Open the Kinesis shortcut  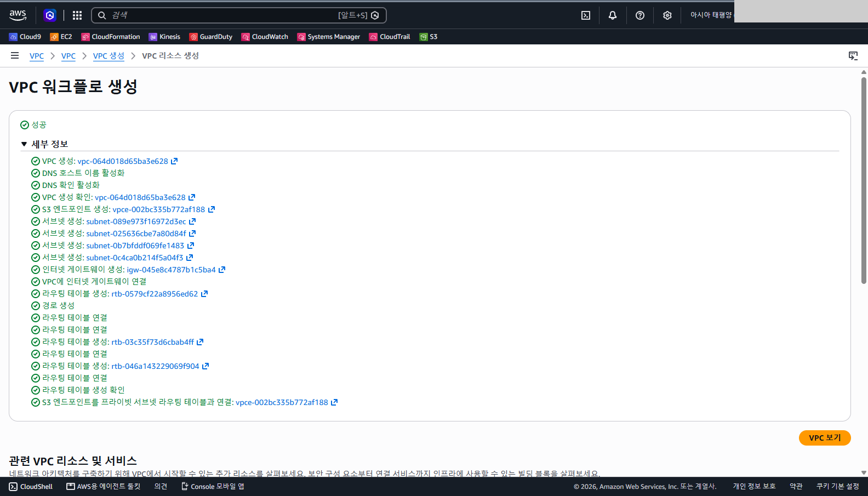tap(164, 37)
